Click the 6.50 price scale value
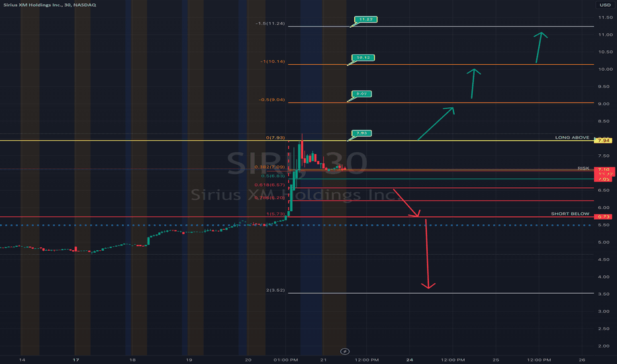The height and width of the screenshot is (364, 617). pyautogui.click(x=604, y=191)
